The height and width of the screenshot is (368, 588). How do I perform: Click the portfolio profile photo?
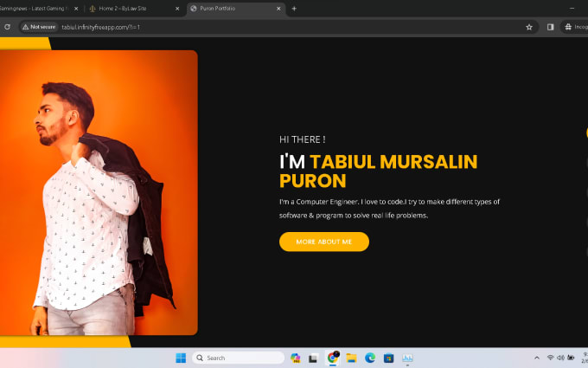(99, 192)
